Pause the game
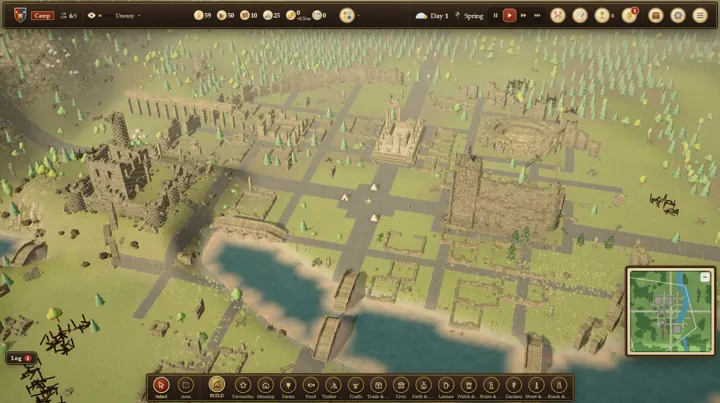Screen dimensions: 720x403 [495, 16]
